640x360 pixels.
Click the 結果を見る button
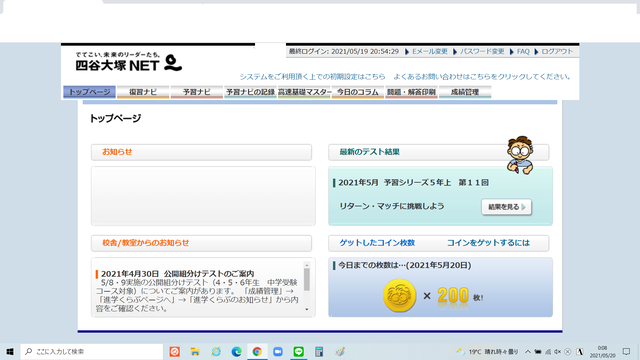click(x=506, y=207)
